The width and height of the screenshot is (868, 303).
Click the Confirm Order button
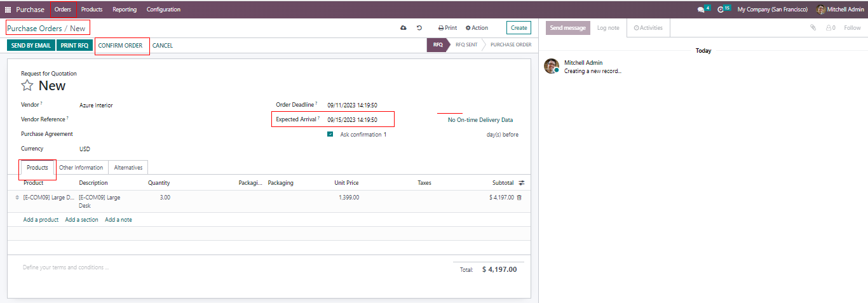(x=120, y=46)
